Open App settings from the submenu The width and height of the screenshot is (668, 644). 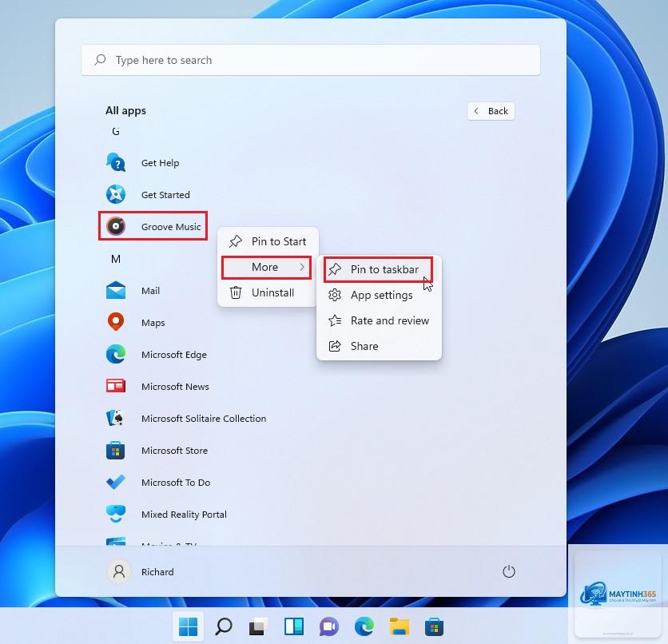click(x=379, y=295)
